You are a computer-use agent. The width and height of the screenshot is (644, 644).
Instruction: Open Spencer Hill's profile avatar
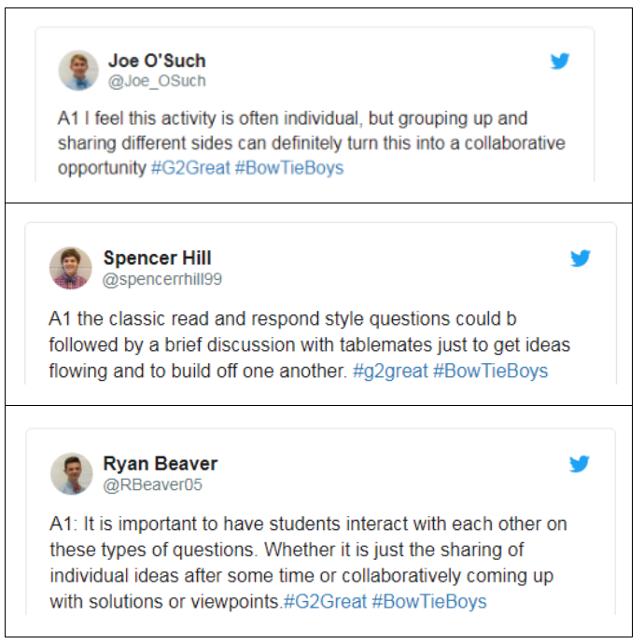click(x=71, y=268)
